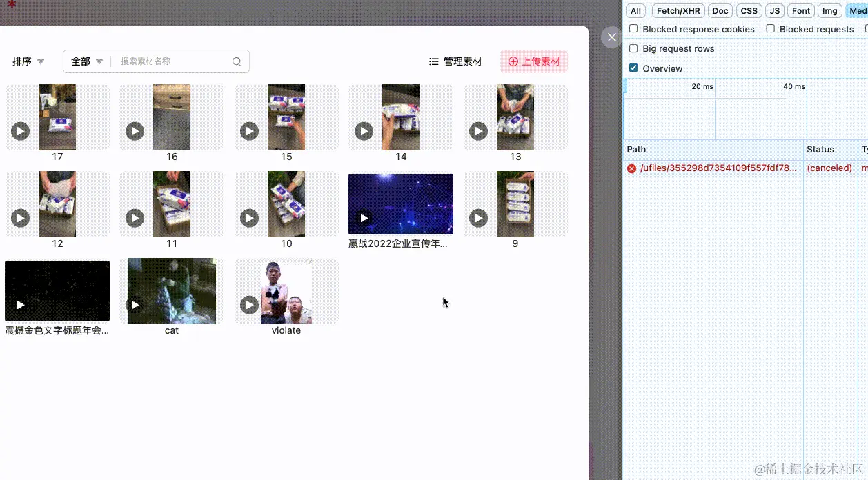
Task: Click the 上传素材 upload button
Action: point(534,61)
